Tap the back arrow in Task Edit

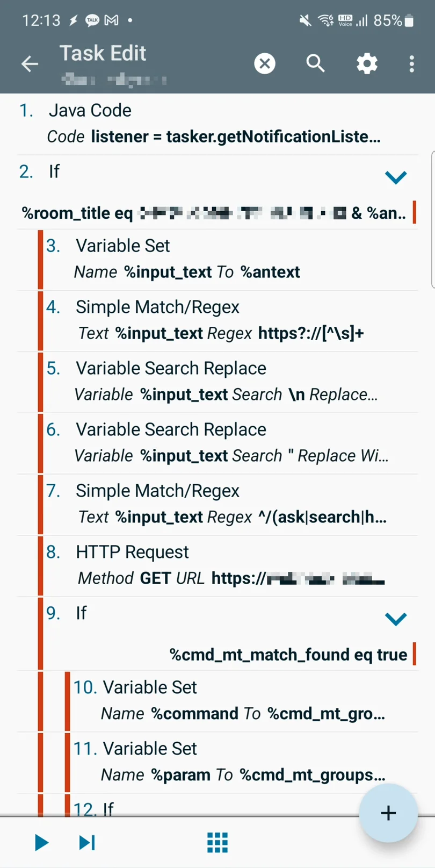30,64
